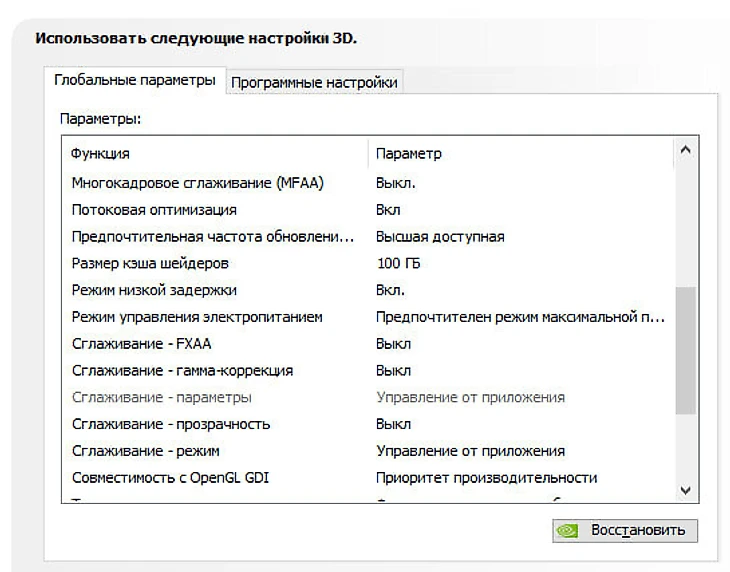Screen dimensions: 730x572
Task: Click the Восстановить button label
Action: [x=638, y=530]
